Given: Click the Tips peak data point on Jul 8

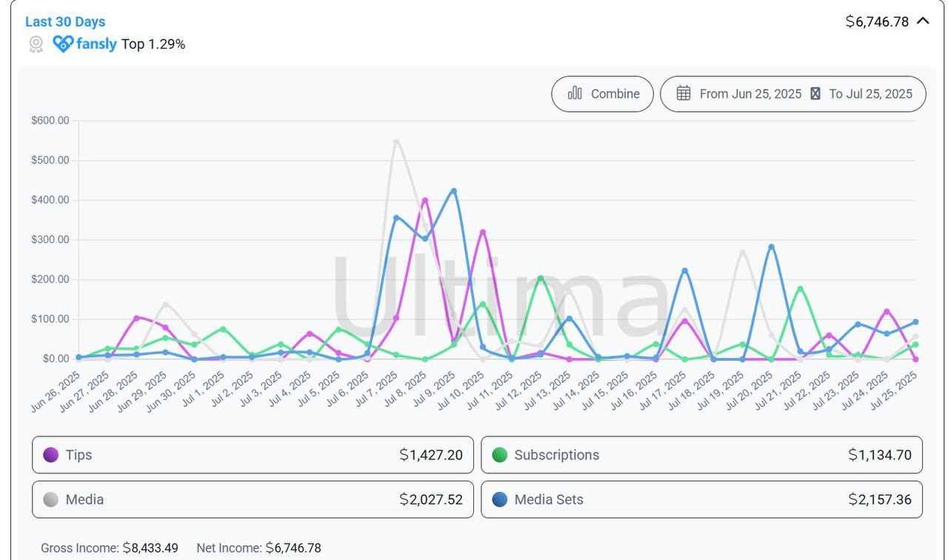Looking at the screenshot, I should 425,200.
